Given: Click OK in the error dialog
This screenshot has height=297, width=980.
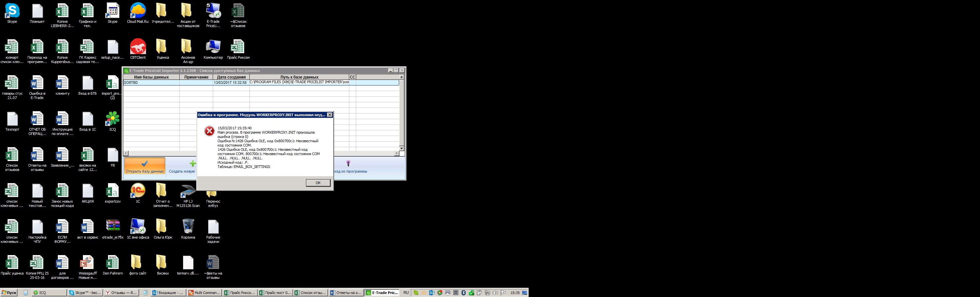Looking at the screenshot, I should click(318, 183).
